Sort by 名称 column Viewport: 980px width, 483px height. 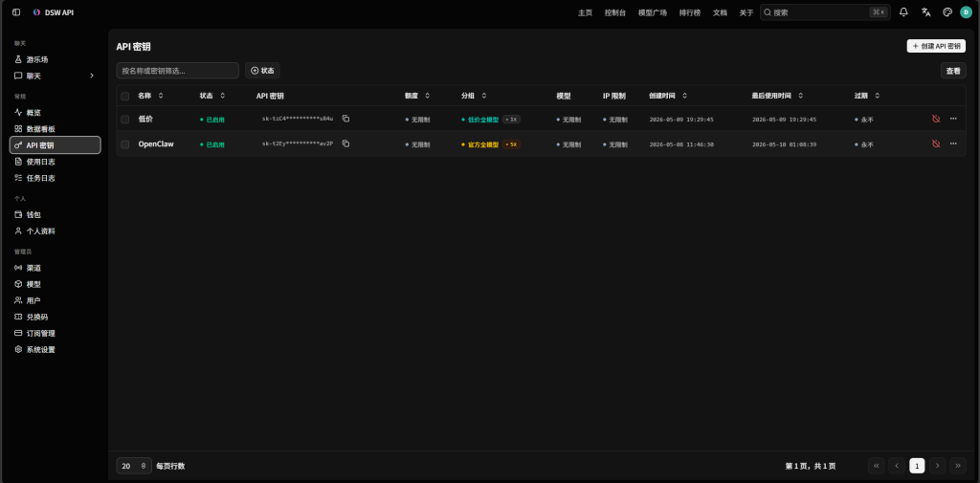coord(150,96)
